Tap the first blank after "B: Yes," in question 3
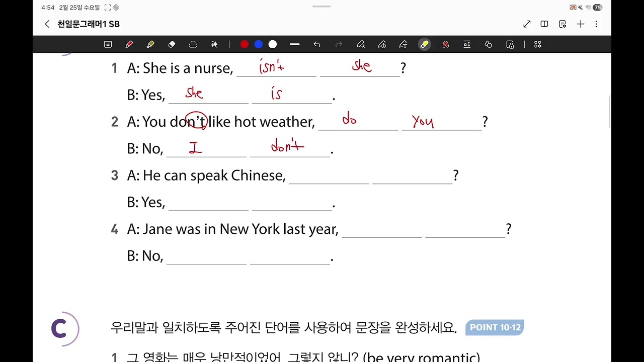 [208, 203]
